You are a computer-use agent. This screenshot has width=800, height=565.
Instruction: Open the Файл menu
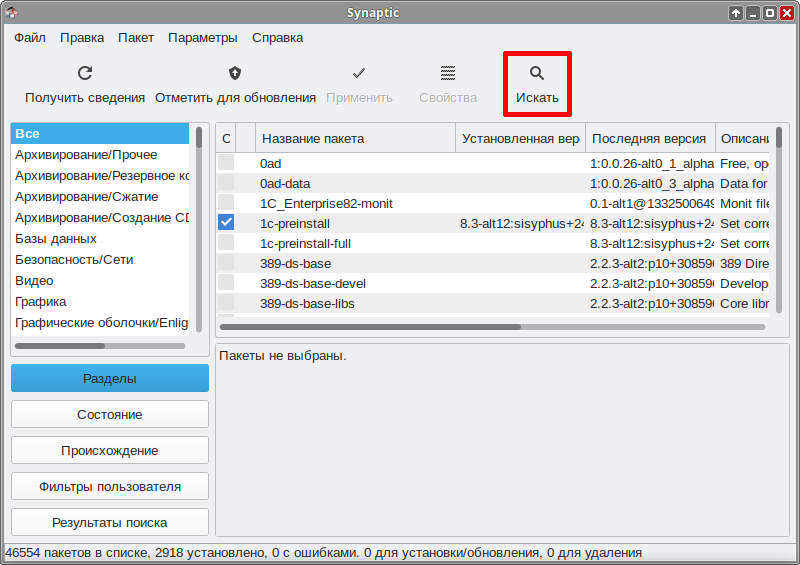click(x=30, y=38)
